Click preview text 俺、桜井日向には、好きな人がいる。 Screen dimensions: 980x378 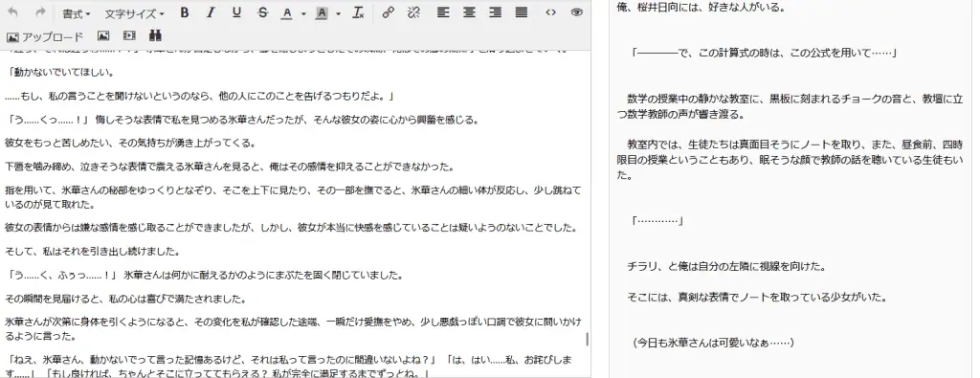click(702, 8)
